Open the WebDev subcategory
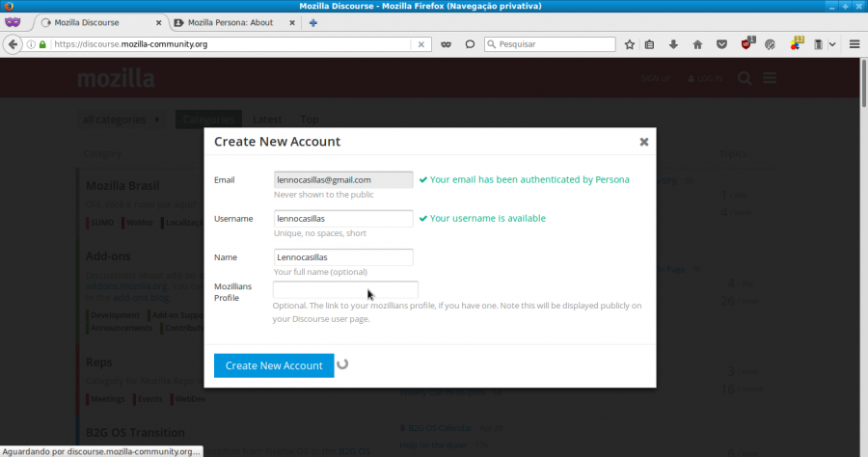This screenshot has width=868, height=457. [190, 399]
